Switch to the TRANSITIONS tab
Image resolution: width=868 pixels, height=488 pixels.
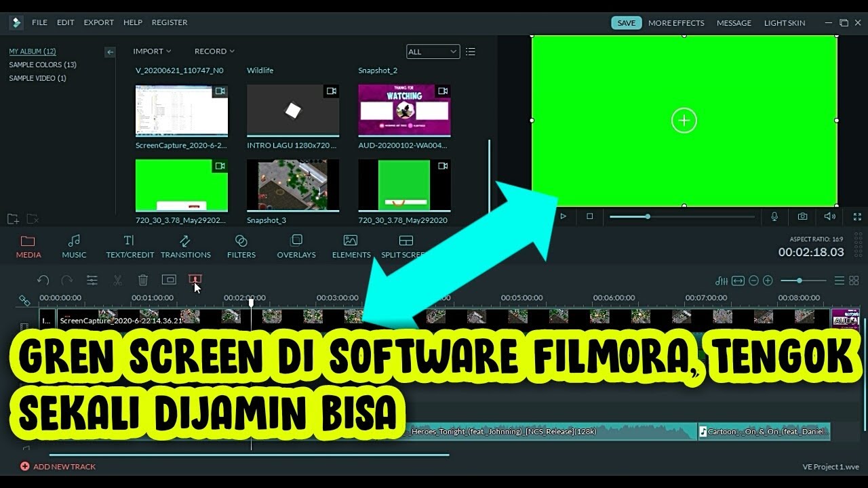[x=185, y=247]
